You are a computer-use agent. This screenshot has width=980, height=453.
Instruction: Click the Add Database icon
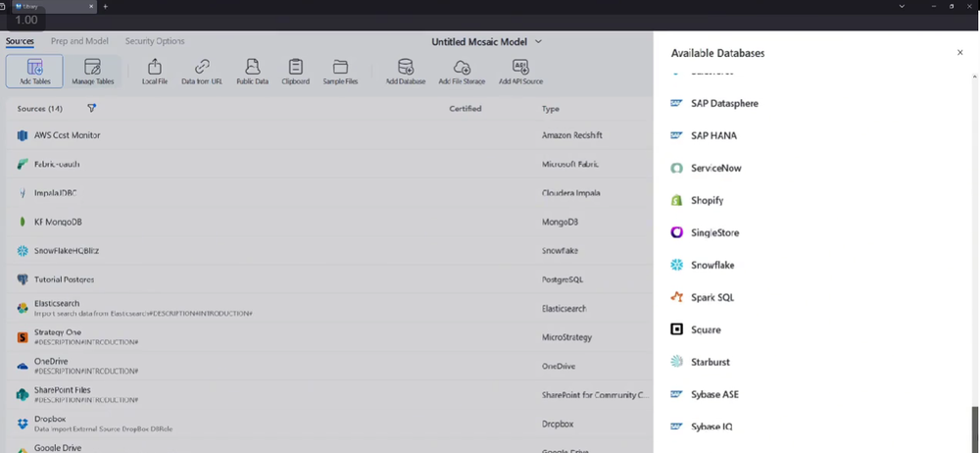[x=406, y=67]
